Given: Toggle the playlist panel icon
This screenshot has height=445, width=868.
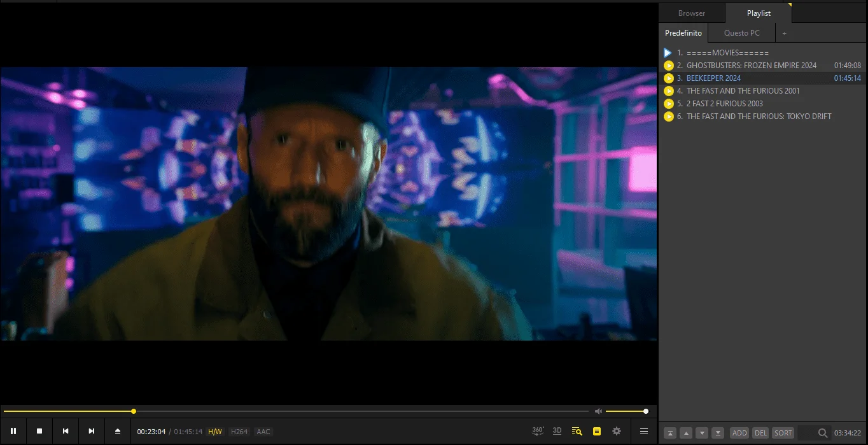Looking at the screenshot, I should (596, 431).
